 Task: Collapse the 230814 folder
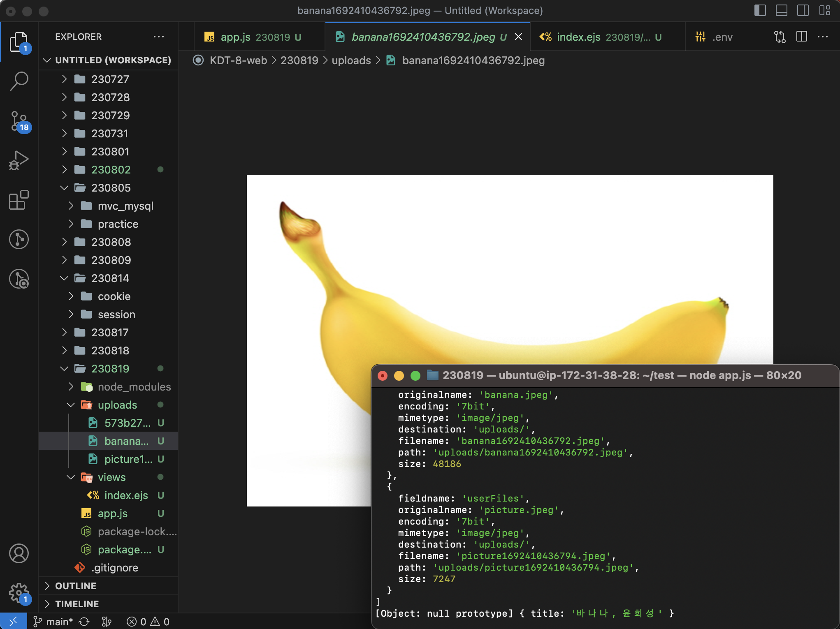coord(108,278)
